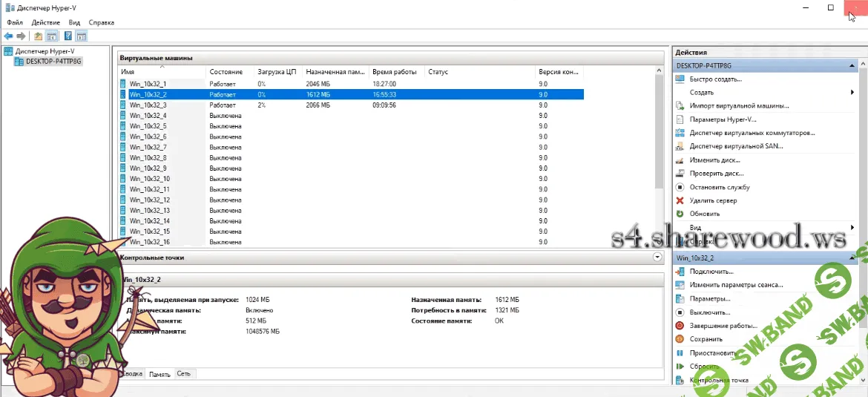Click the Back arrow in the toolbar
The height and width of the screenshot is (397, 868).
tap(8, 36)
